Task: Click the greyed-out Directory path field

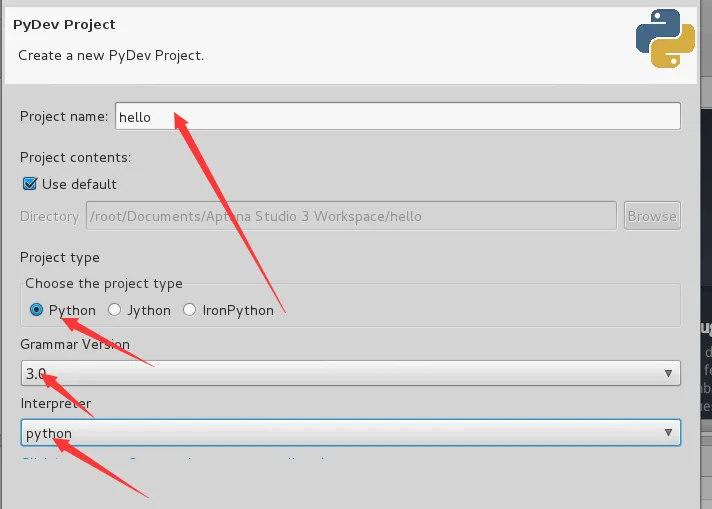Action: [350, 216]
